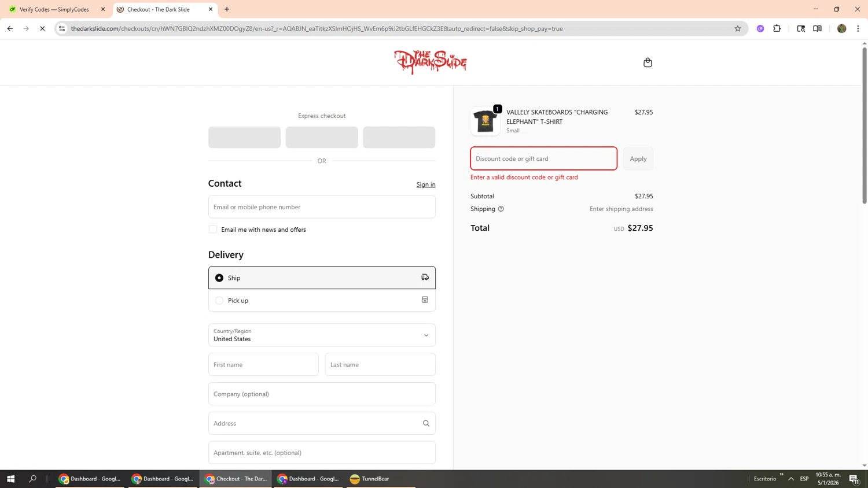The height and width of the screenshot is (488, 868).
Task: Close the Verify Codes SimplyCodes tab
Action: pyautogui.click(x=103, y=9)
